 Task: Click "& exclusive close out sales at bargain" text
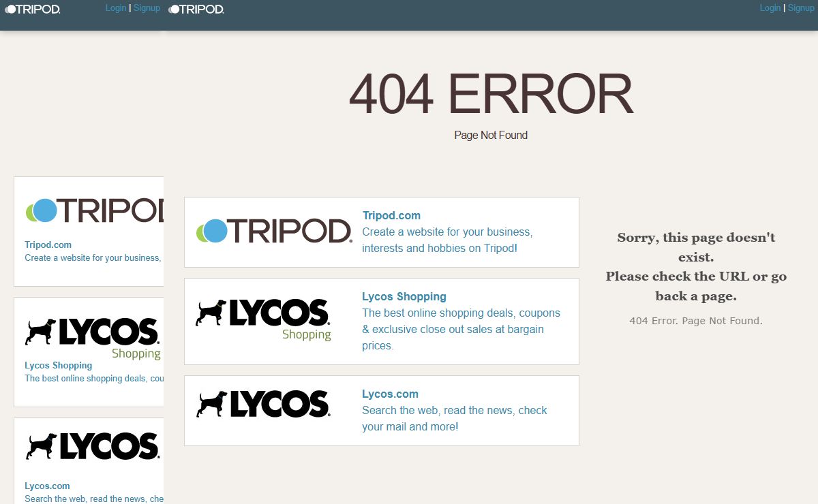click(x=453, y=329)
